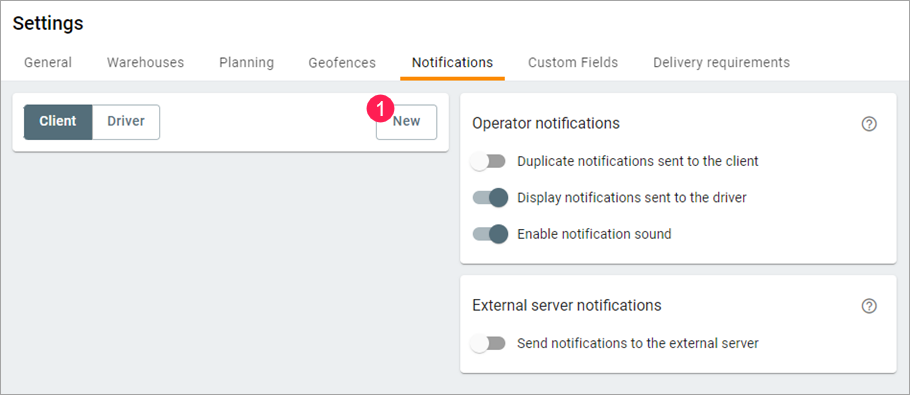Image resolution: width=910 pixels, height=395 pixels.
Task: Click the Operator notifications heading
Action: coord(546,124)
